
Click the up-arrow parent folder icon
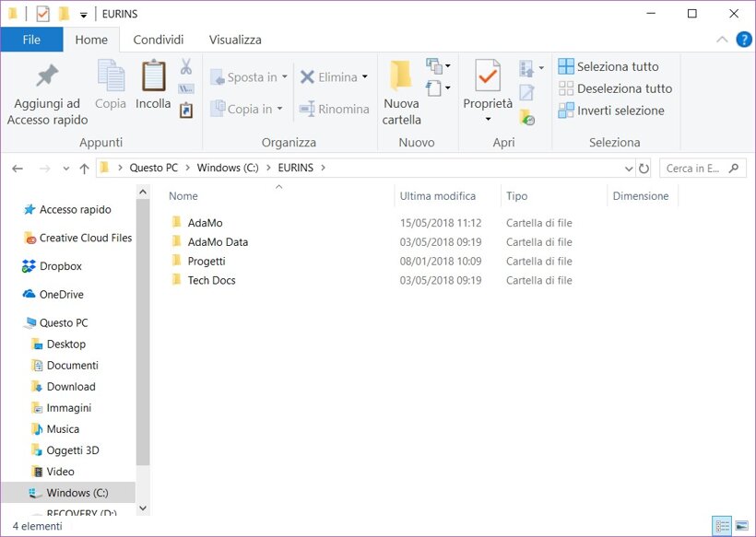coord(85,169)
